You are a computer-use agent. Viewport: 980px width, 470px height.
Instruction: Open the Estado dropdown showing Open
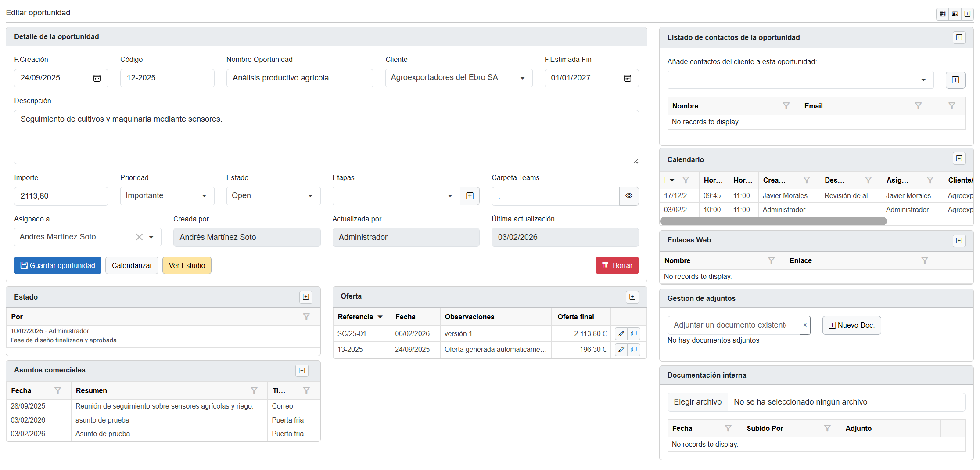(x=310, y=196)
